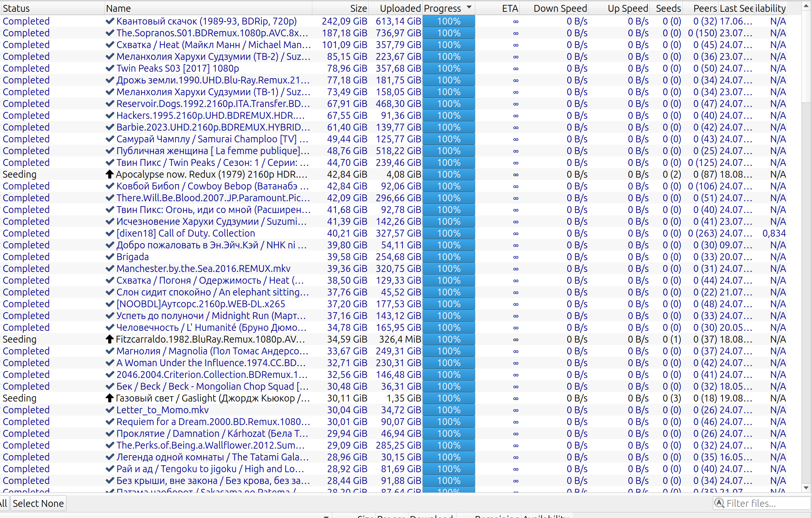812x518 pixels.
Task: Click the checkmark icon for Twin Peaks S03
Action: (x=110, y=68)
